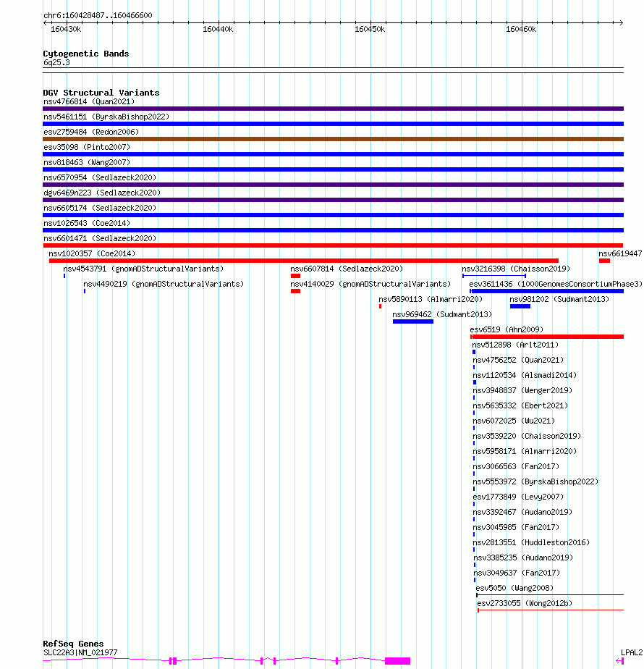Click the blue bar under nsv981202
This screenshot has width=644, height=669.
point(520,306)
